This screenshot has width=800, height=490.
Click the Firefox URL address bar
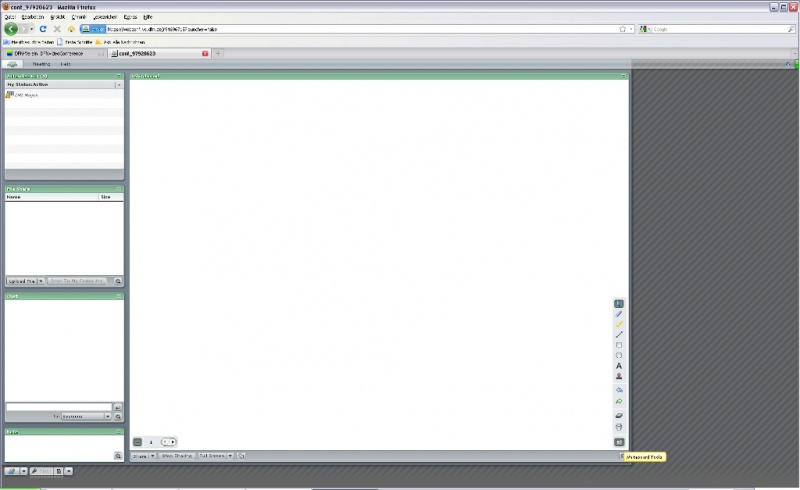click(x=357, y=29)
